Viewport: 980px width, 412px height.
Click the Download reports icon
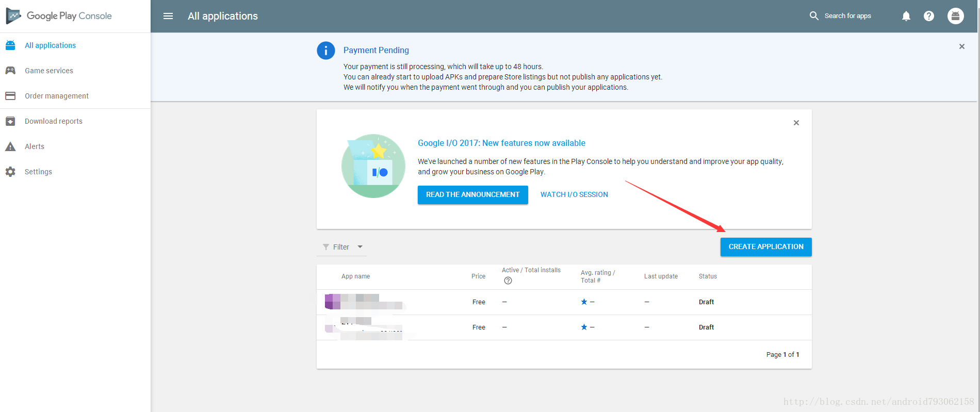click(x=10, y=121)
